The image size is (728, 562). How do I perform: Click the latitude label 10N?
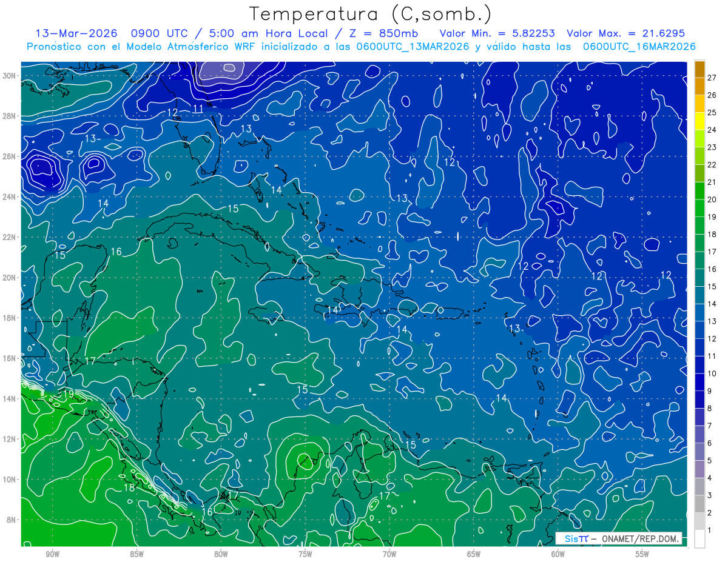tap(9, 480)
